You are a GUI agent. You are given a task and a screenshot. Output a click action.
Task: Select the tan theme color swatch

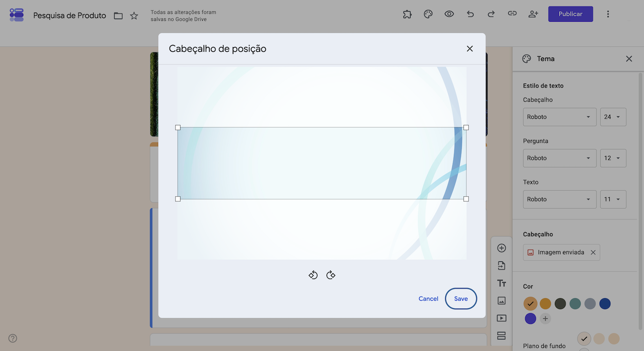click(x=530, y=304)
